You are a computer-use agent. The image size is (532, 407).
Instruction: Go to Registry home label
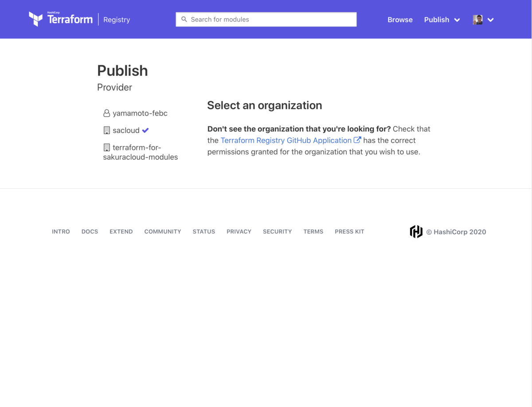117,20
